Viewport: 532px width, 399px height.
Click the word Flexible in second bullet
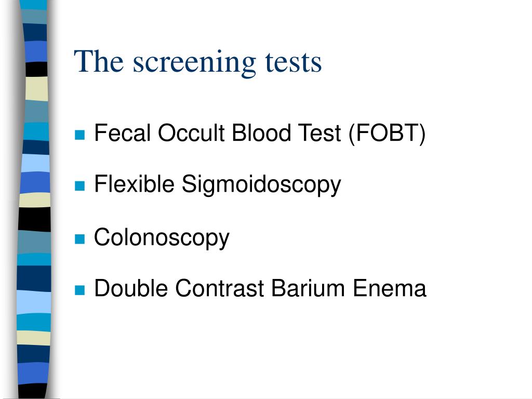pyautogui.click(x=135, y=184)
